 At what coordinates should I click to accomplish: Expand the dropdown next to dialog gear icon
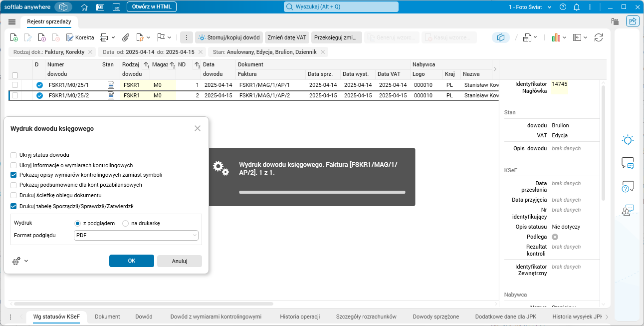[26, 261]
